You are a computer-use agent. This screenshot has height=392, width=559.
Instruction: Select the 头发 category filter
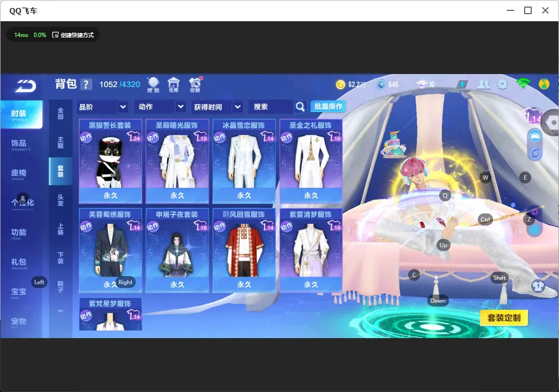tap(60, 200)
